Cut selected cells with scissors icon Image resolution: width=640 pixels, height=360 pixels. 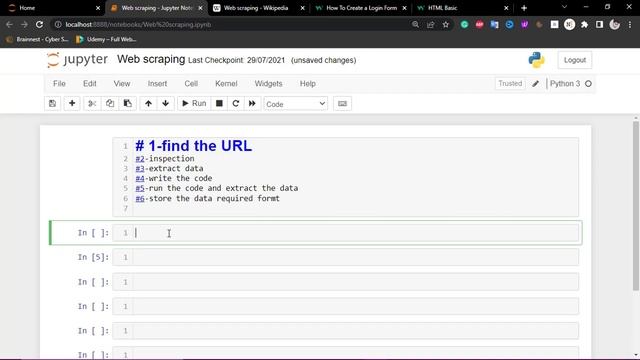92,104
